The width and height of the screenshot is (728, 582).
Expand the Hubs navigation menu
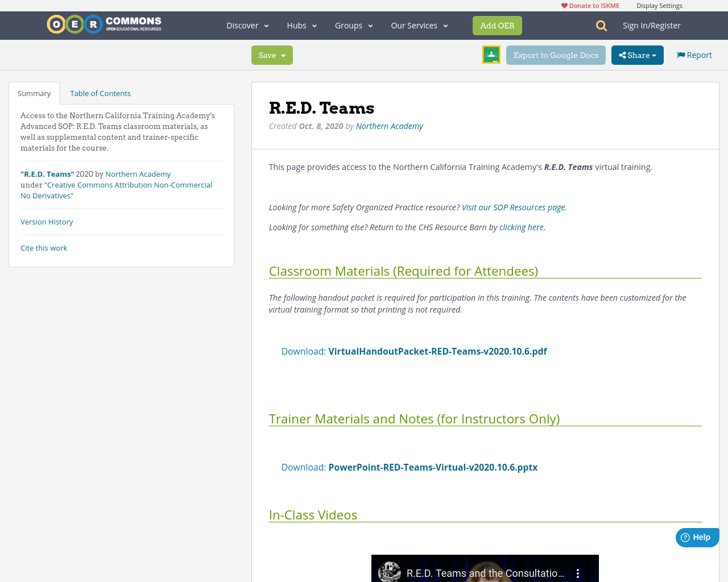[301, 25]
